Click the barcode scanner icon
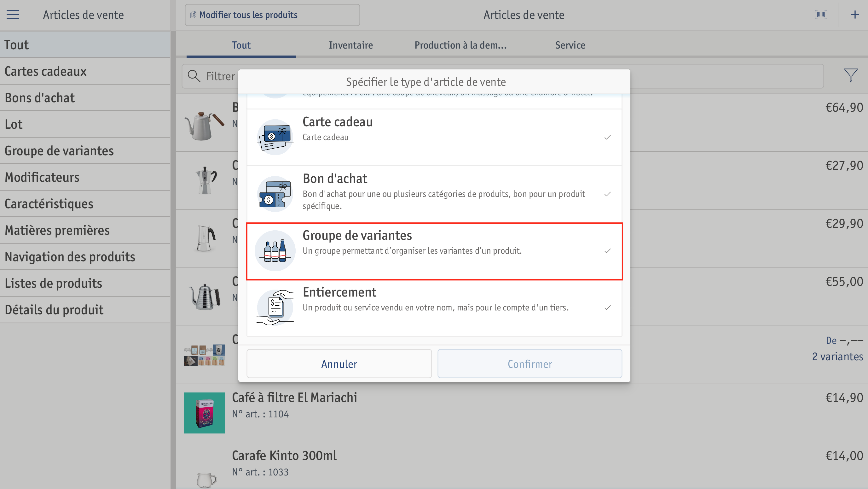The height and width of the screenshot is (489, 868). pos(821,15)
